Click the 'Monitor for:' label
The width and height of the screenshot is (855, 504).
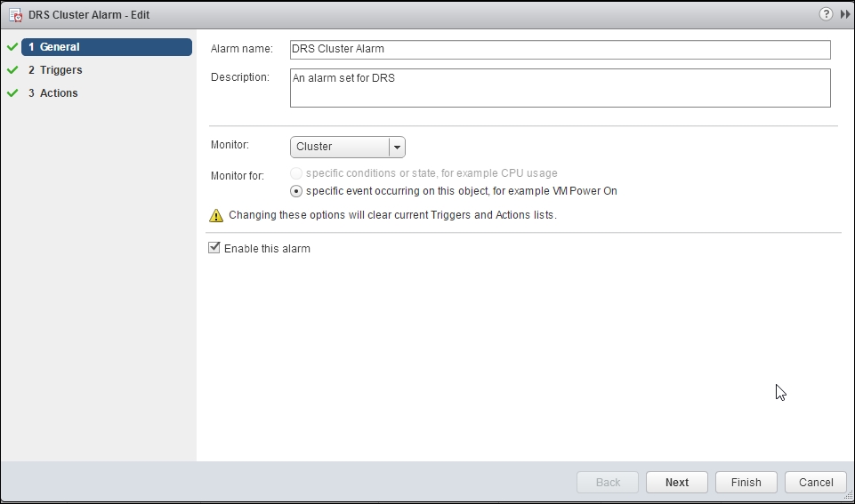(x=238, y=175)
